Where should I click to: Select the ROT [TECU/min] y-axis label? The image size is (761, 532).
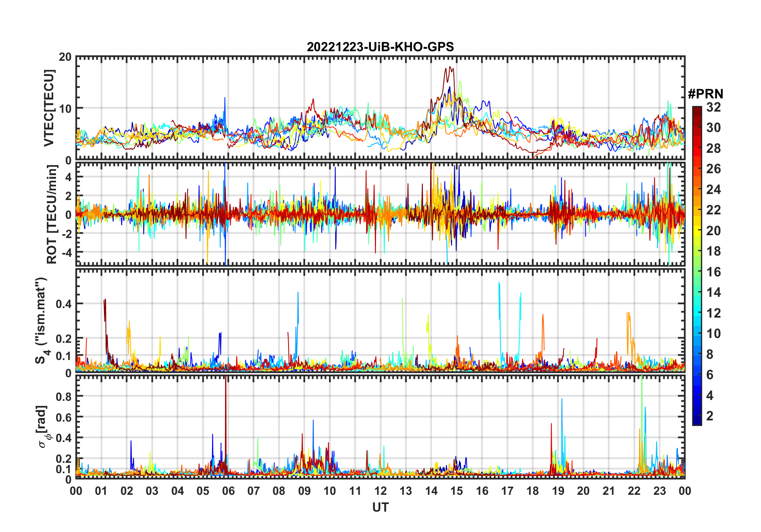[52, 214]
